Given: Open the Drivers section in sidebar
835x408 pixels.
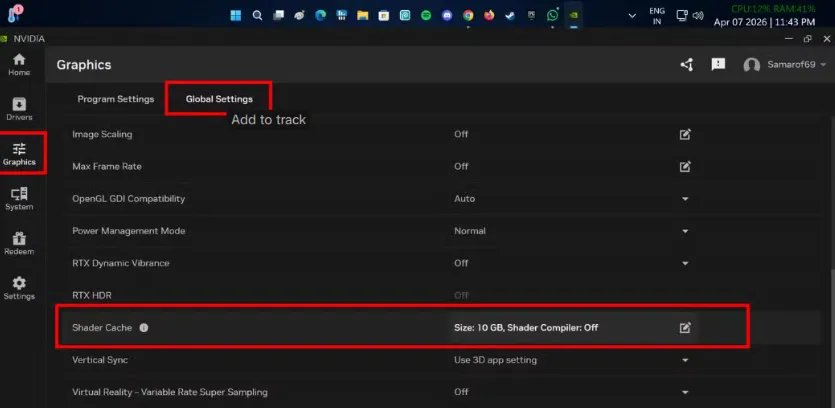Looking at the screenshot, I should pyautogui.click(x=19, y=109).
